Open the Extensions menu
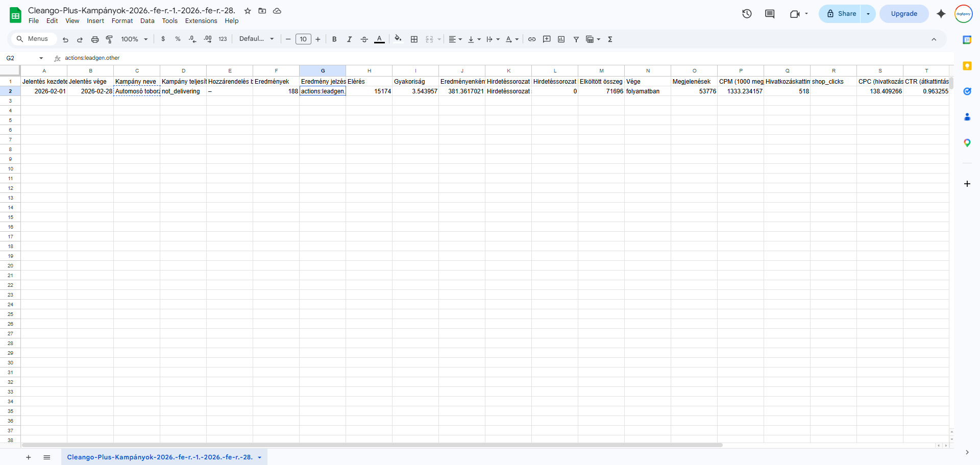The image size is (980, 465). pos(201,21)
